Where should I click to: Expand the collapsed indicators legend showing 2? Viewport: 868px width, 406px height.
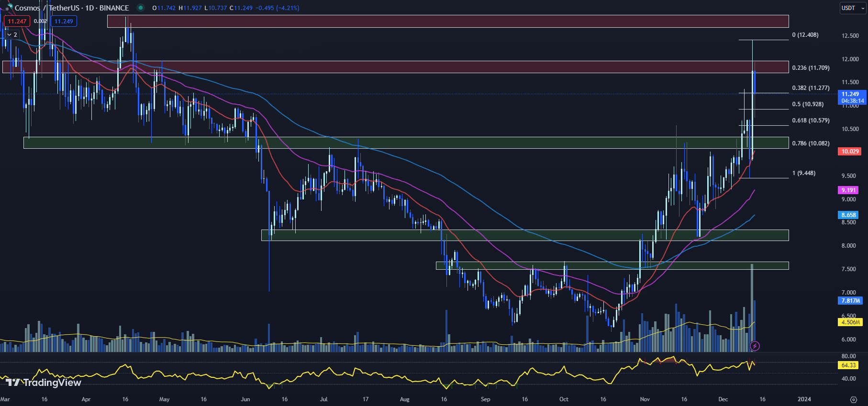pyautogui.click(x=12, y=34)
